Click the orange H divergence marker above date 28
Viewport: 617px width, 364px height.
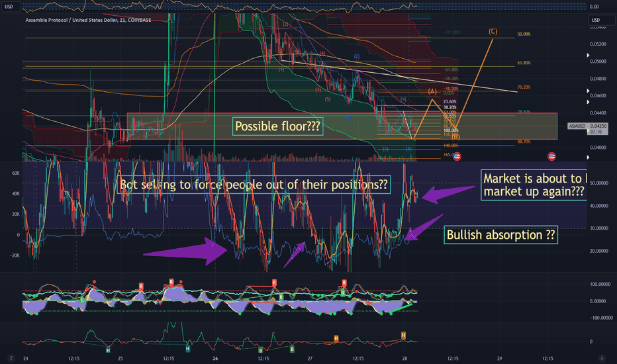pyautogui.click(x=403, y=336)
